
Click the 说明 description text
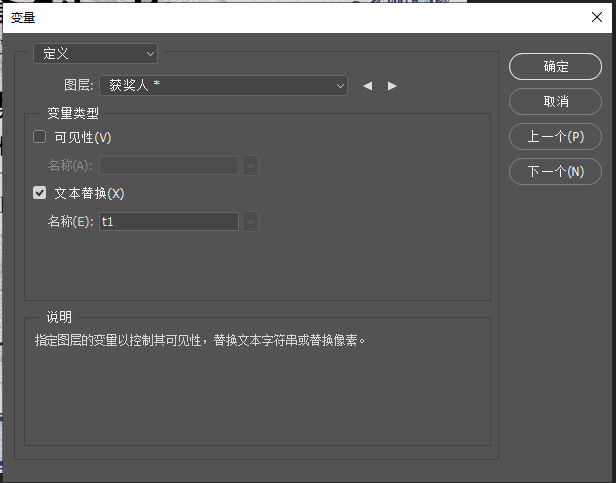(x=200, y=340)
